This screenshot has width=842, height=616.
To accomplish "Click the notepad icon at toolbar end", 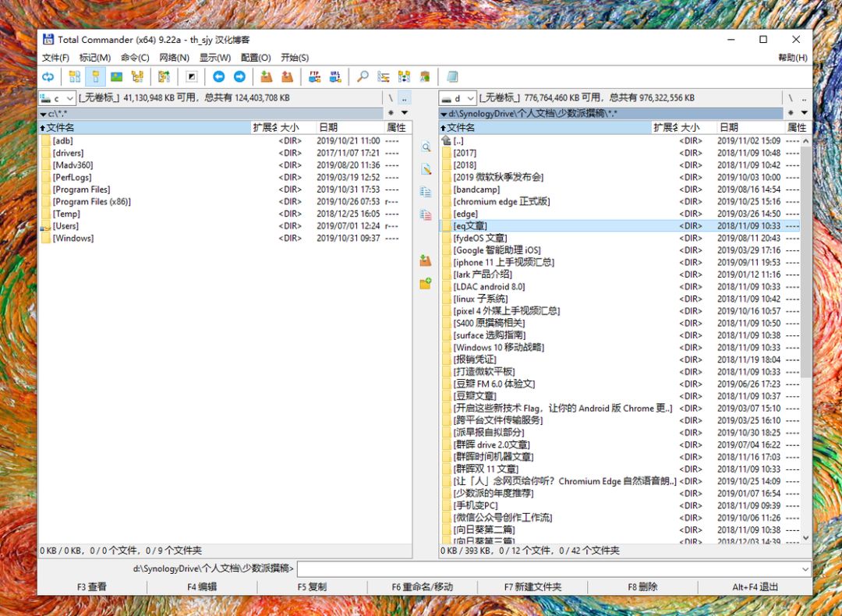I will click(x=452, y=76).
